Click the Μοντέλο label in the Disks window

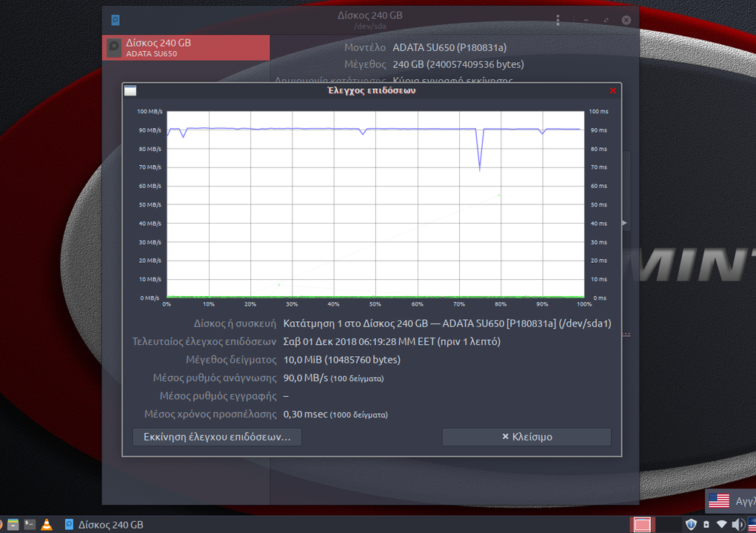365,47
